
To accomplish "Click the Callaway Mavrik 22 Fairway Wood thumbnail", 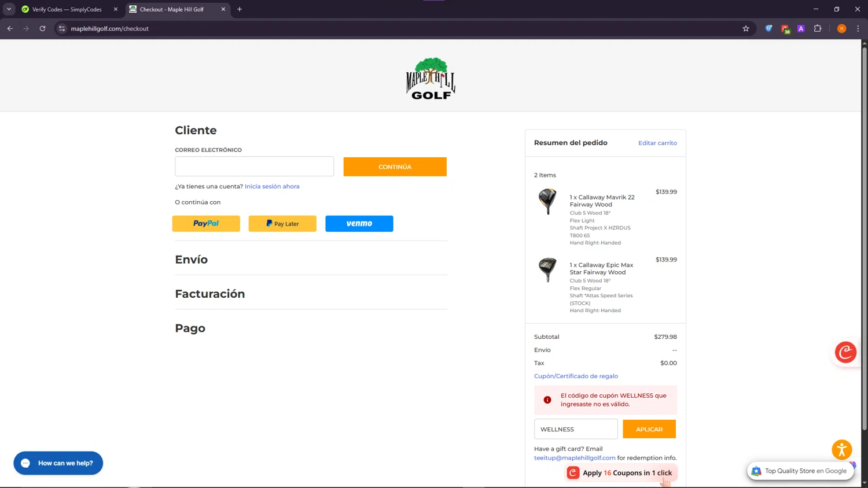I will tap(547, 201).
